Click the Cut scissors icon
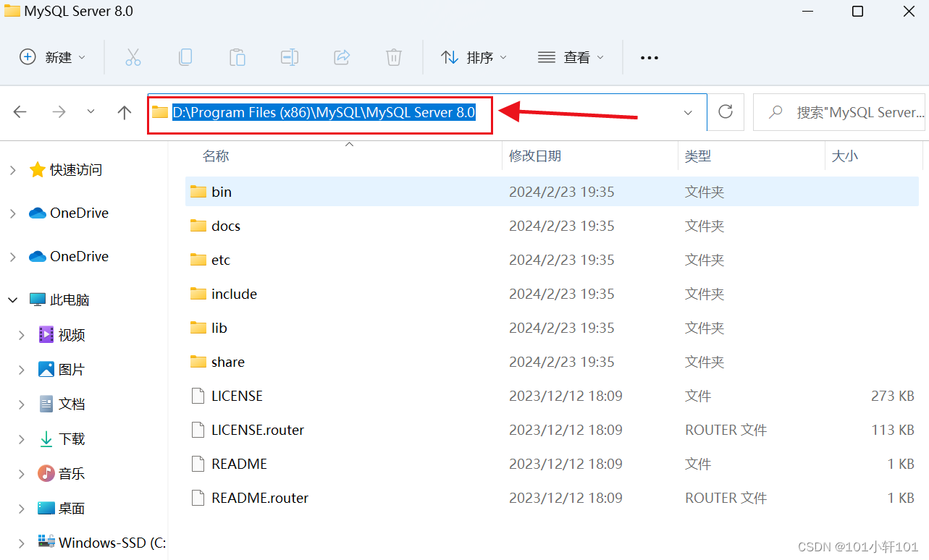929x560 pixels. [x=133, y=57]
